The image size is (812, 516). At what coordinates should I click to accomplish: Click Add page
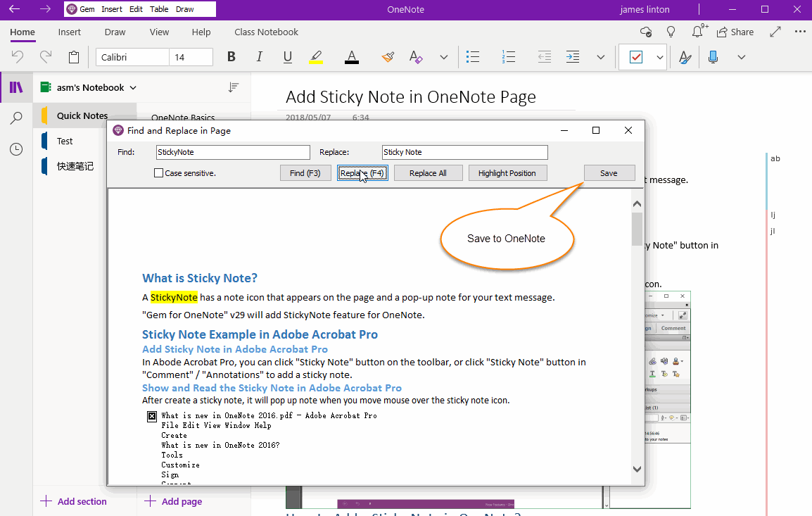[x=174, y=501]
